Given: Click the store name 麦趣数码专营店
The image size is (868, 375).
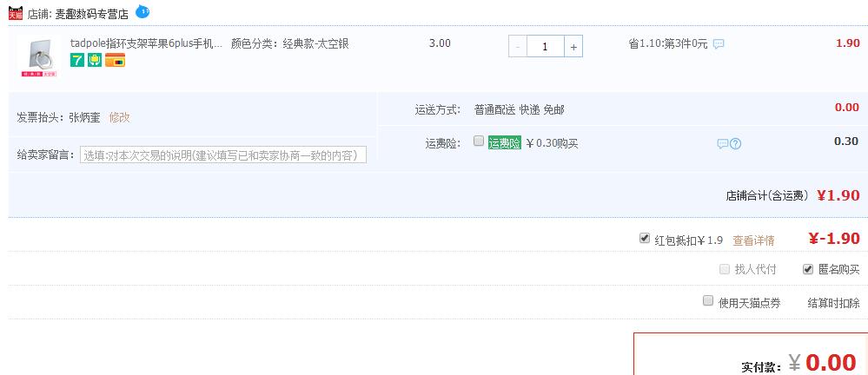Looking at the screenshot, I should tap(91, 15).
